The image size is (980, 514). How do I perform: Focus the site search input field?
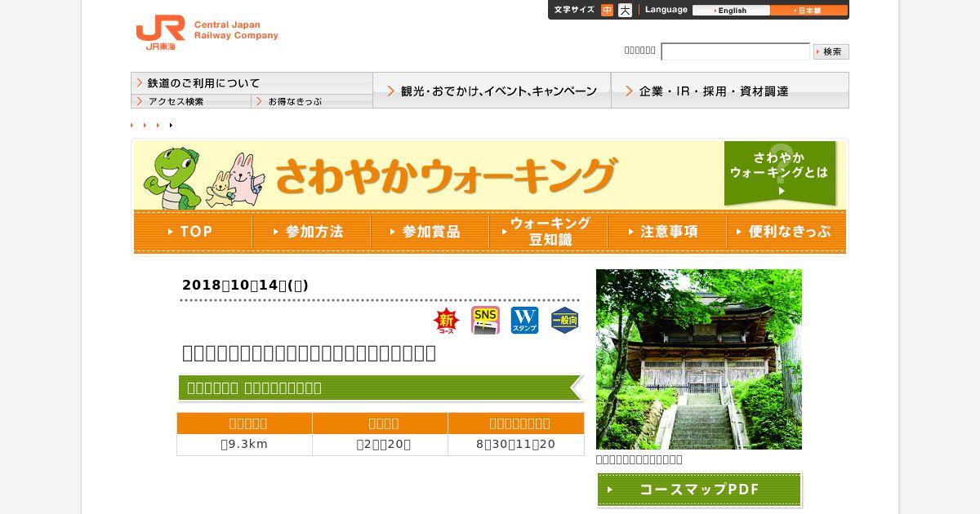coord(735,51)
